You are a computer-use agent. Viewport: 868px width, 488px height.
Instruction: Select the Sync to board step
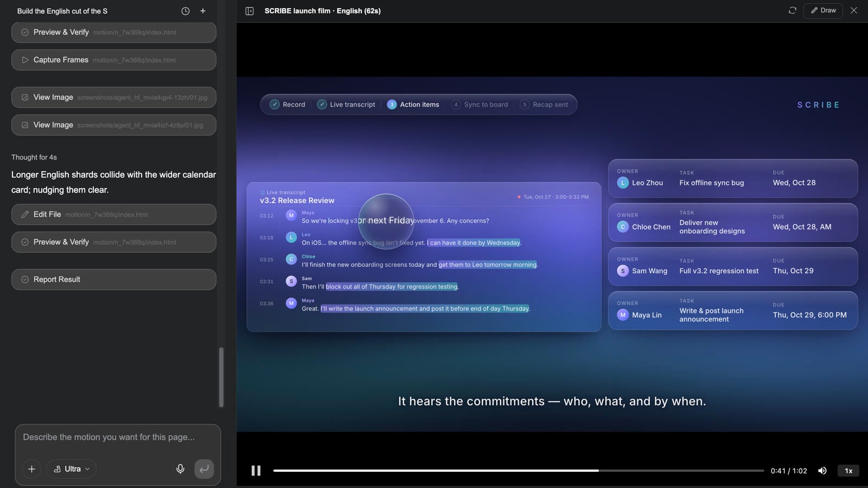coord(480,105)
